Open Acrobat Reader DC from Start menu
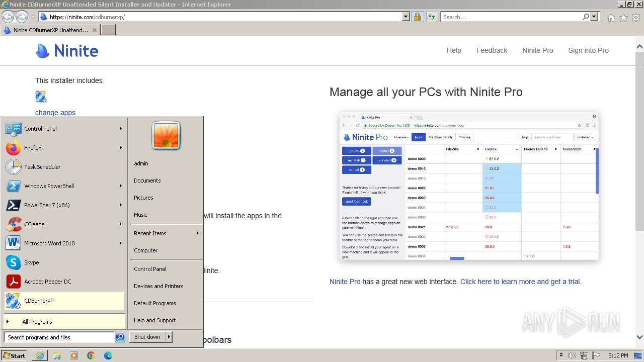Image resolution: width=644 pixels, height=362 pixels. tap(64, 282)
